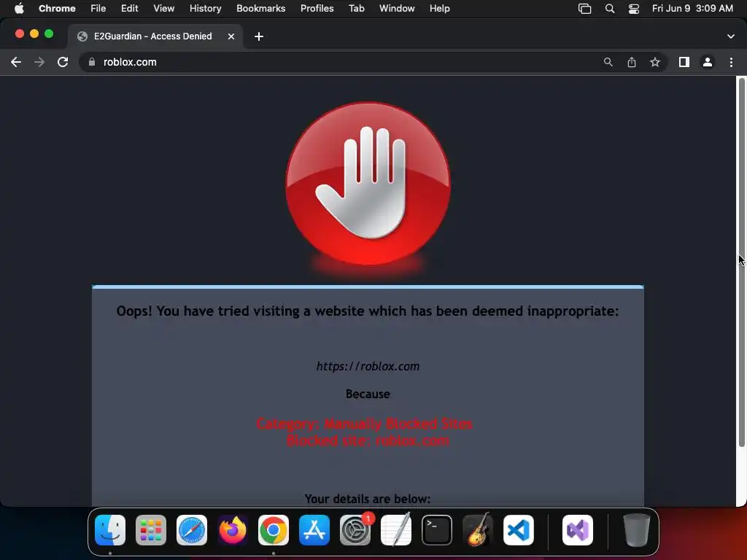Select the E2Guardian - Access Denied tab
747x560 pixels.
(x=155, y=36)
